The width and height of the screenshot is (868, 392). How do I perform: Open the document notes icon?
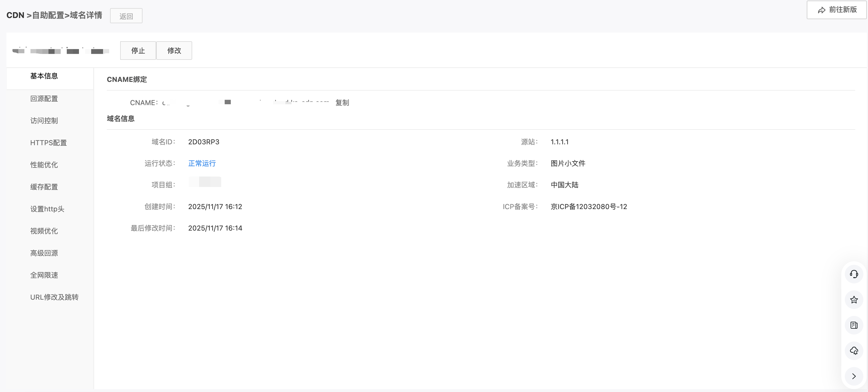(853, 325)
